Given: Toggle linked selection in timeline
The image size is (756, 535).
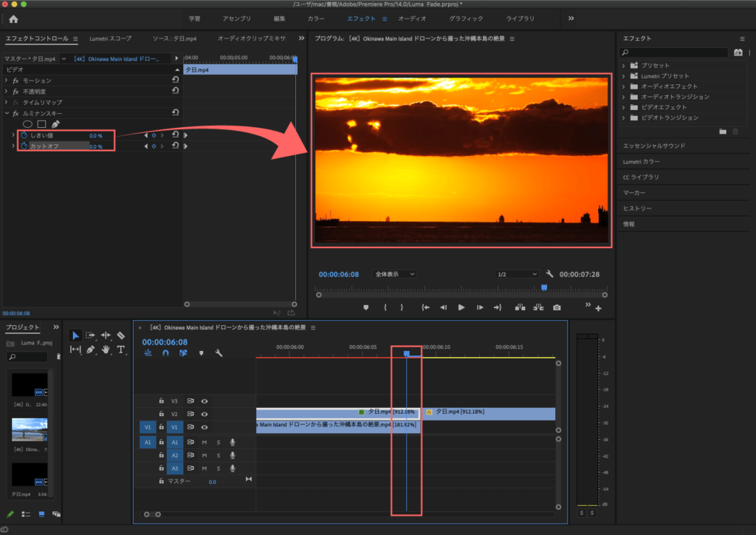Looking at the screenshot, I should pos(183,353).
